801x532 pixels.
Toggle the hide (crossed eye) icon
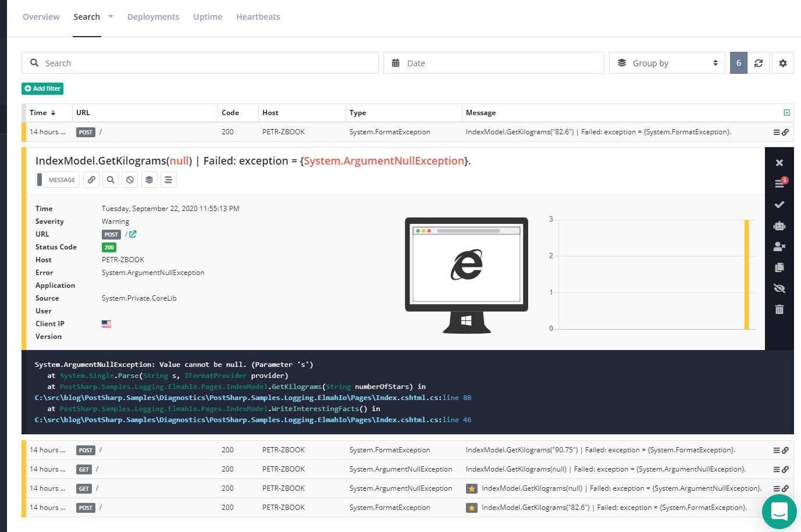[x=779, y=288]
